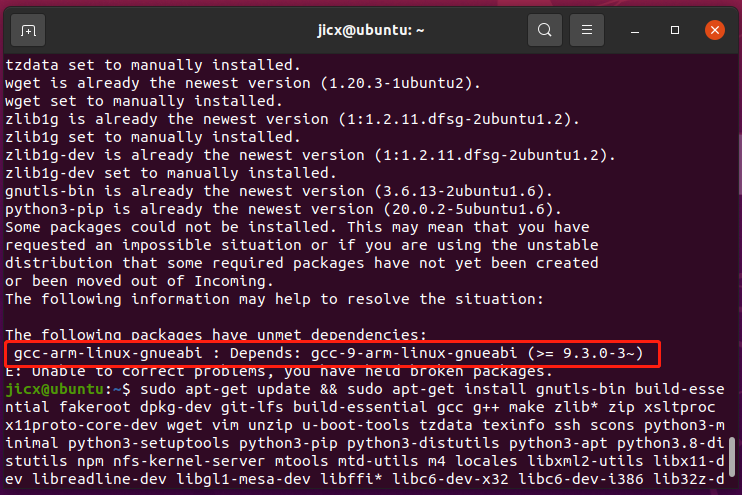
Task: Click the green jicx@ubuntu prompt text
Action: point(54,389)
